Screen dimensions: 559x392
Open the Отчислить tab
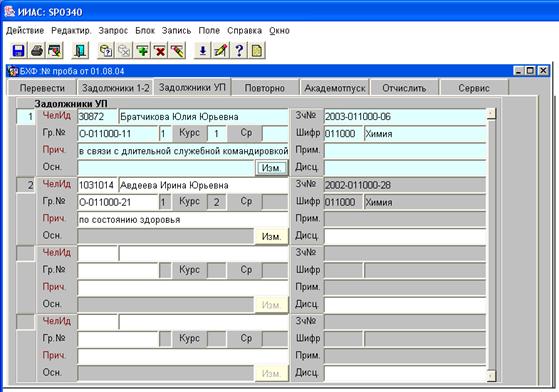pos(404,88)
